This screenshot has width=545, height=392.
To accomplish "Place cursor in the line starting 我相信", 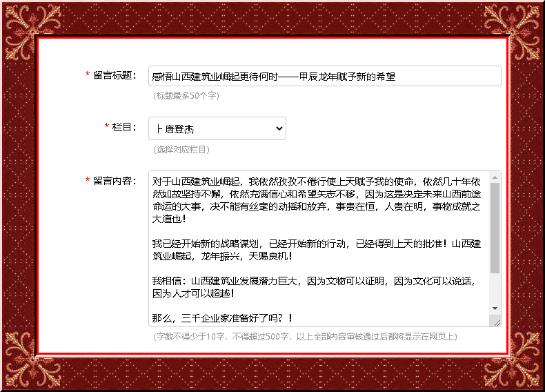I will [276, 282].
